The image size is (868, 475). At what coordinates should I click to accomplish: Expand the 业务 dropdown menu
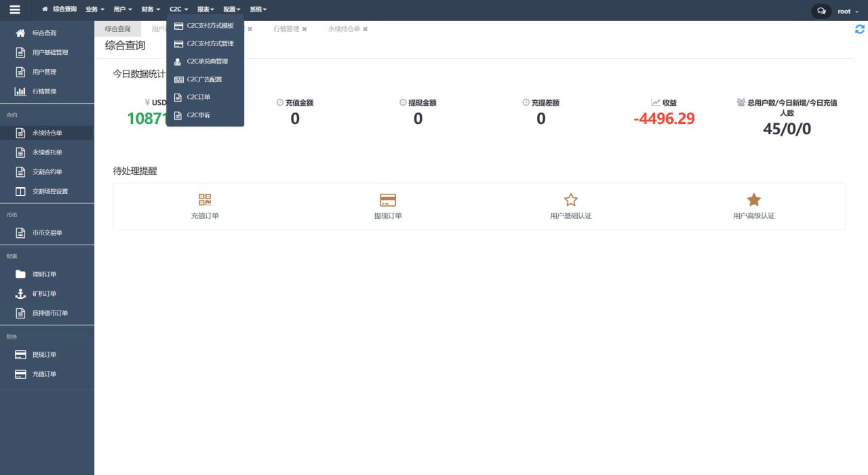pyautogui.click(x=95, y=9)
